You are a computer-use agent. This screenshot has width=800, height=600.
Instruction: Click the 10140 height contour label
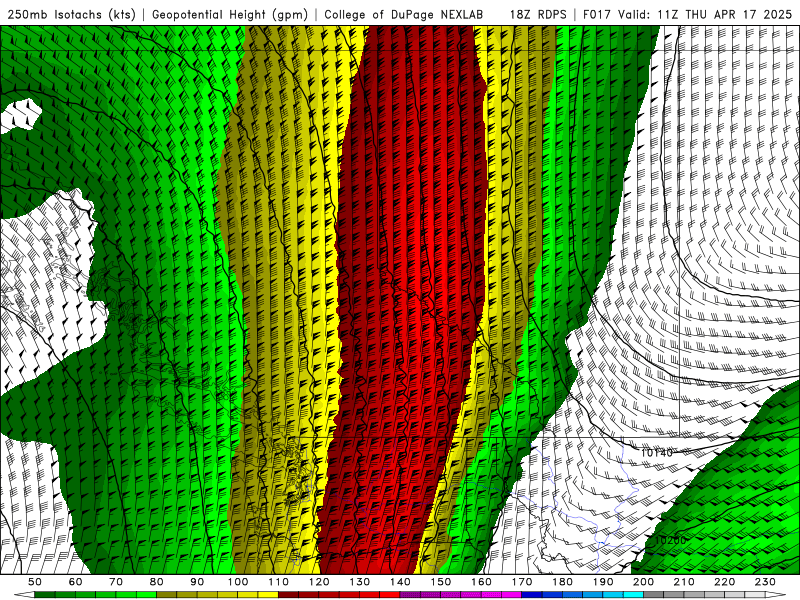click(x=657, y=453)
